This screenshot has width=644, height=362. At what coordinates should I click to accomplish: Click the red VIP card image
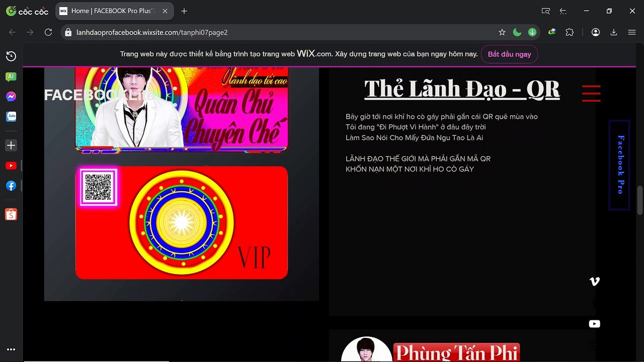pyautogui.click(x=182, y=222)
